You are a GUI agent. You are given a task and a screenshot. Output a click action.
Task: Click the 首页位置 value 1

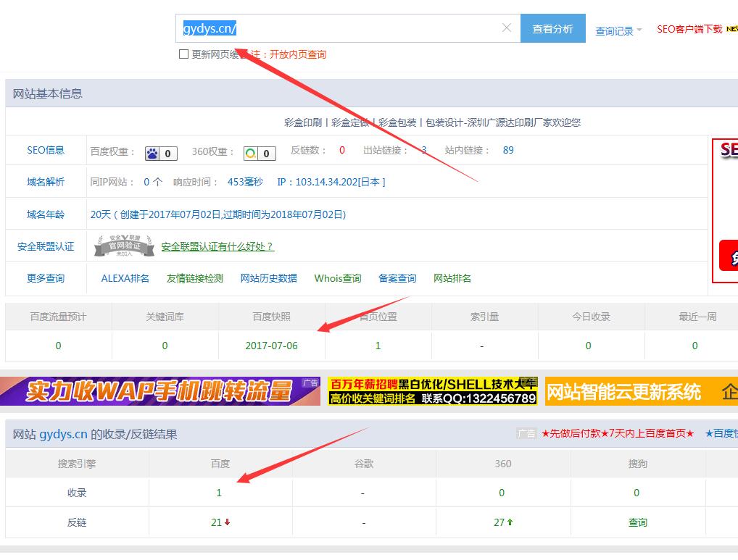[x=378, y=346]
